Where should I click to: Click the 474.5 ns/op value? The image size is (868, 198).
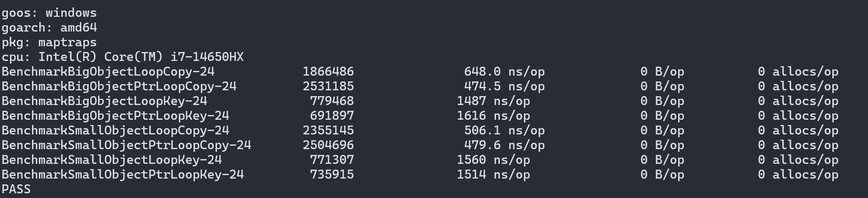coord(505,86)
